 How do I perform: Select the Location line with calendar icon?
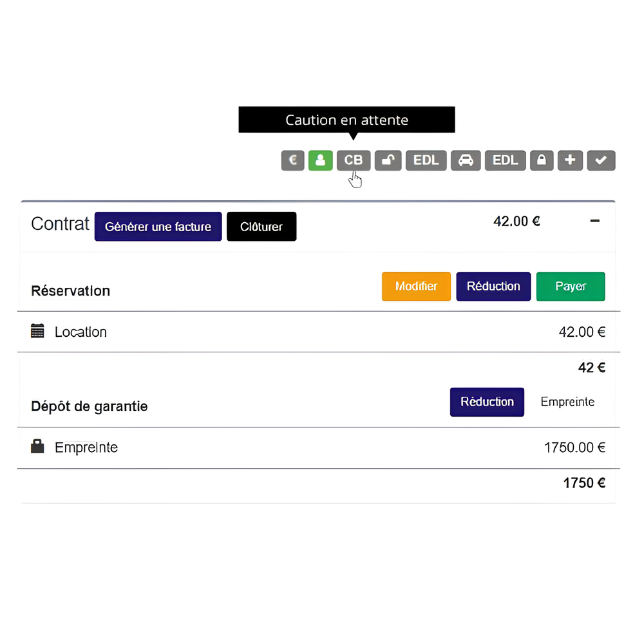tap(319, 332)
